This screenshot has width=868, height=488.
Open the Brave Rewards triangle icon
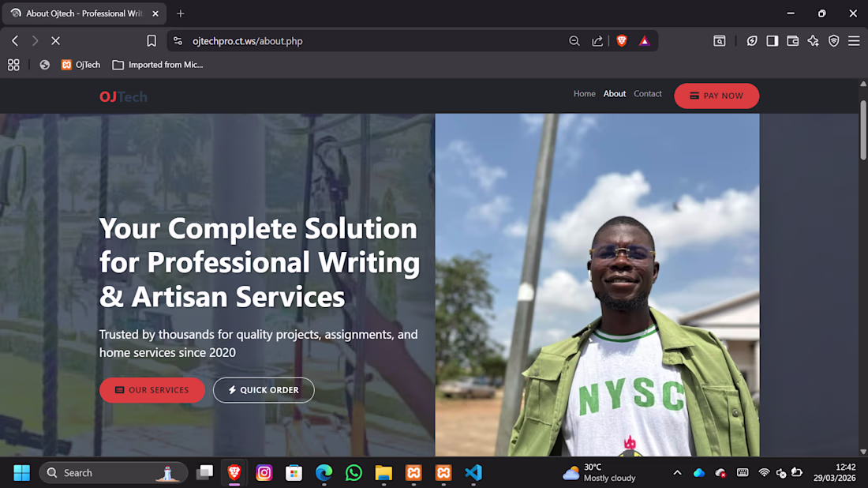point(645,41)
